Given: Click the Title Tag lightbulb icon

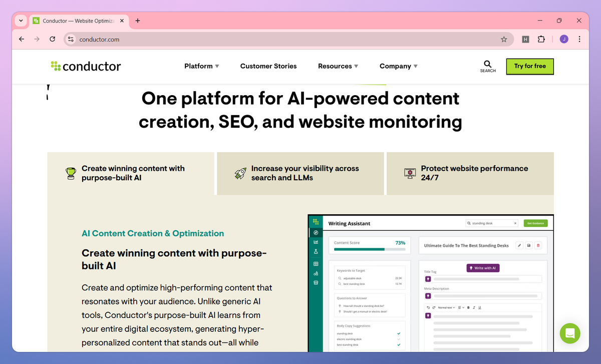Looking at the screenshot, I should click(428, 279).
